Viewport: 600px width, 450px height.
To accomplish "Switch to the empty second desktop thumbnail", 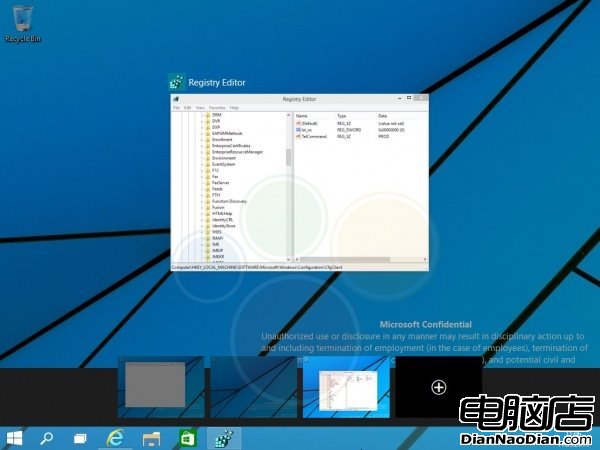I will coord(253,387).
